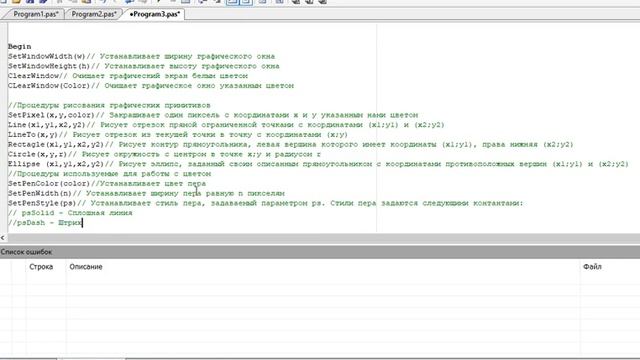Click the first empty error list row
Image resolution: width=640 pixels, height=360 pixels.
(x=320, y=278)
